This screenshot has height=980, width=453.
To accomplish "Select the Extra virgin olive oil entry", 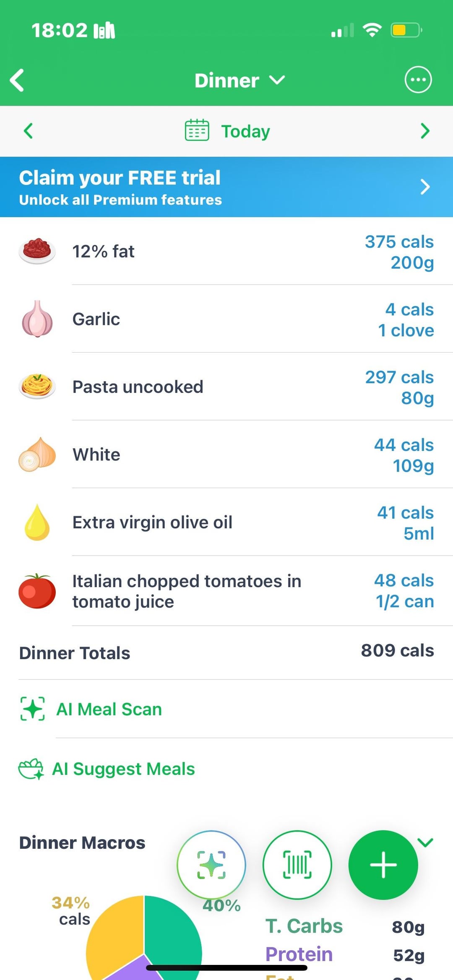I will point(226,522).
